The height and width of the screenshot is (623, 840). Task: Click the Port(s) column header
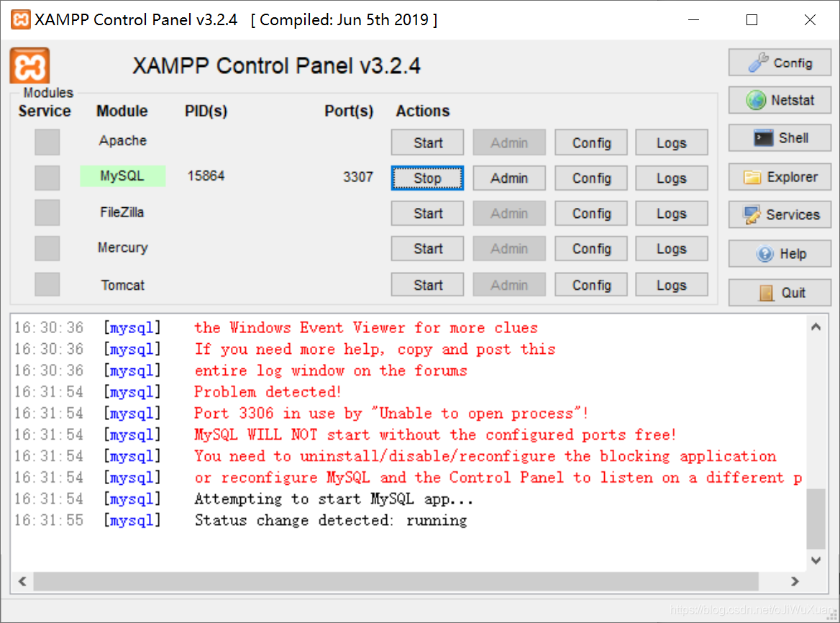[x=349, y=111]
